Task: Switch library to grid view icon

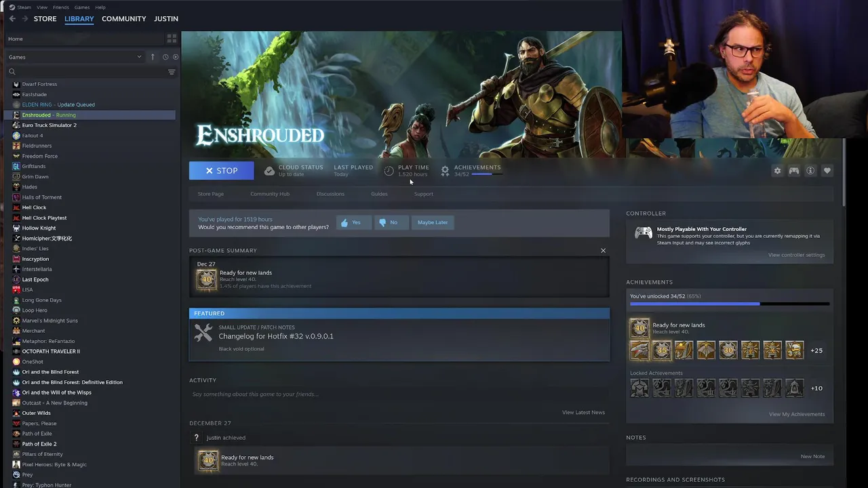Action: (172, 39)
